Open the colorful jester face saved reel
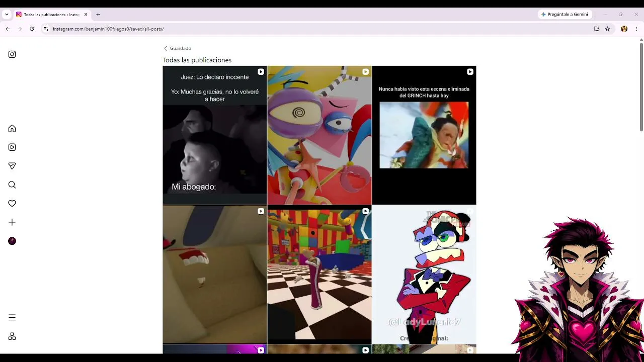644x362 pixels. (319, 135)
